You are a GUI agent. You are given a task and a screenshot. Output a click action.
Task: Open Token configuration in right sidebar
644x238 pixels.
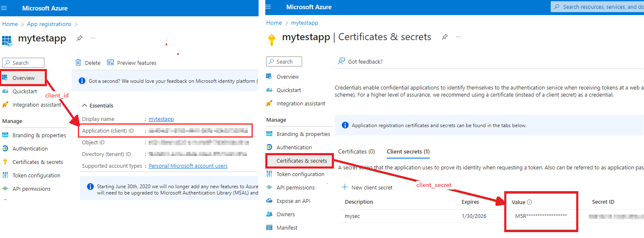300,174
